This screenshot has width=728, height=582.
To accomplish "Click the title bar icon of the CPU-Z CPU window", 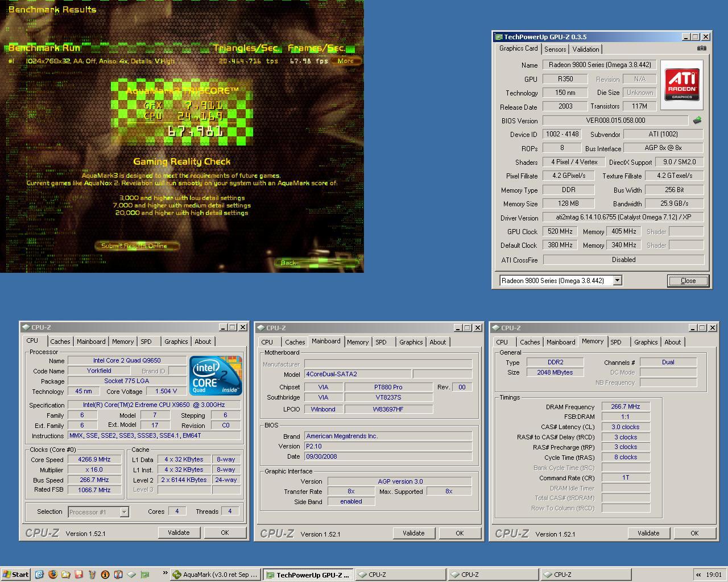I will [x=26, y=327].
